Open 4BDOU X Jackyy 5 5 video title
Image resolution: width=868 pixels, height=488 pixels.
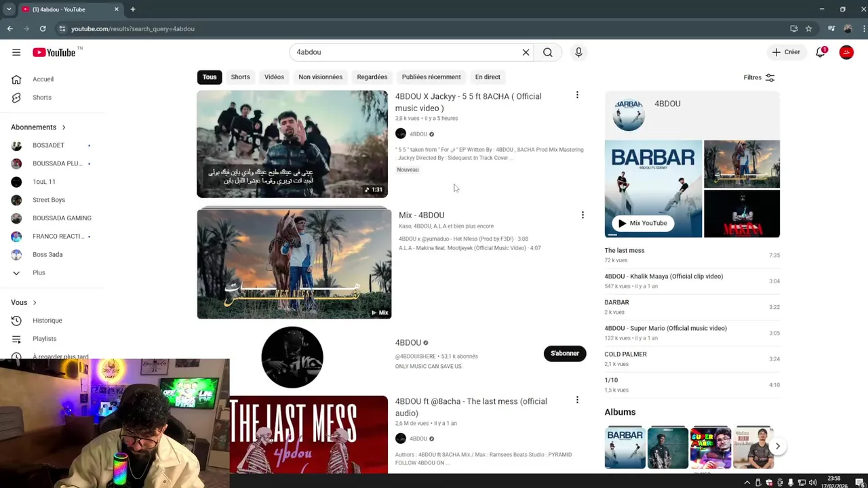(469, 102)
